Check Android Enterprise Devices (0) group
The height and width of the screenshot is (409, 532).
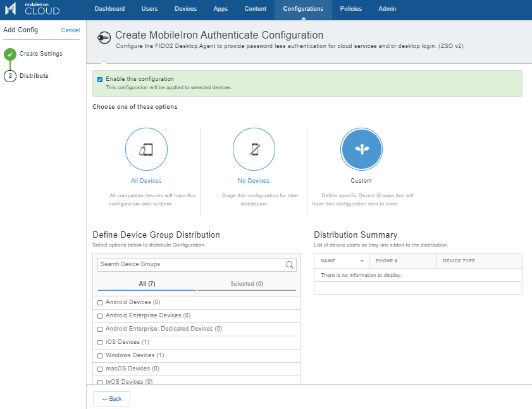pos(100,316)
